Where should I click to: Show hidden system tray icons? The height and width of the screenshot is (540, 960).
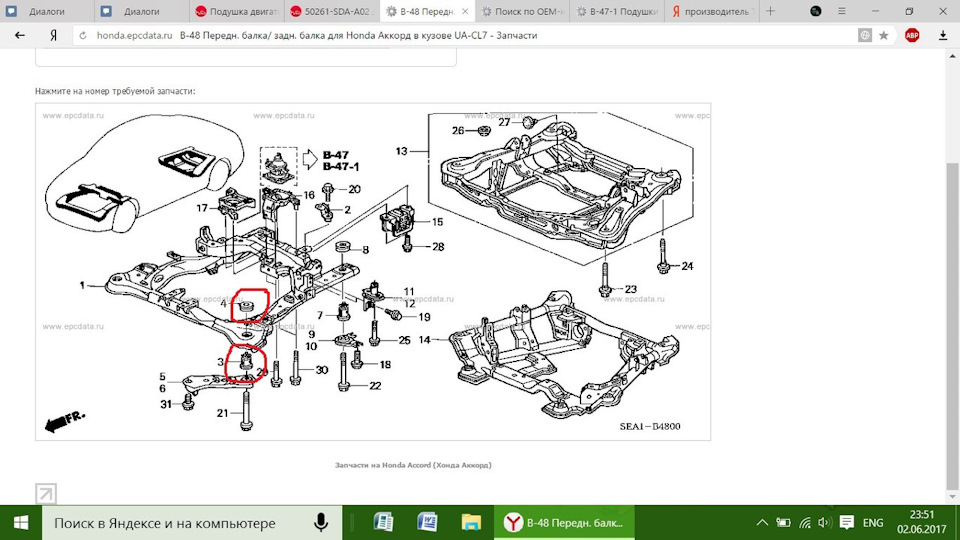762,523
